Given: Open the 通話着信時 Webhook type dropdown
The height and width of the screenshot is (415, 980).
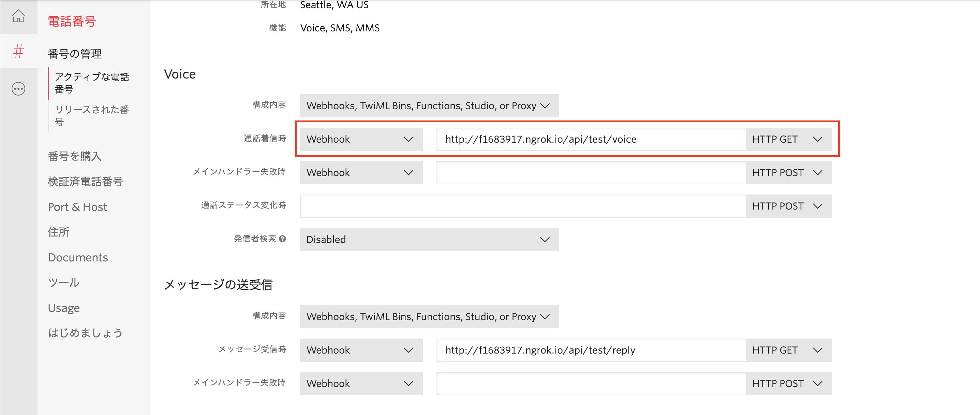Looking at the screenshot, I should pos(361,139).
